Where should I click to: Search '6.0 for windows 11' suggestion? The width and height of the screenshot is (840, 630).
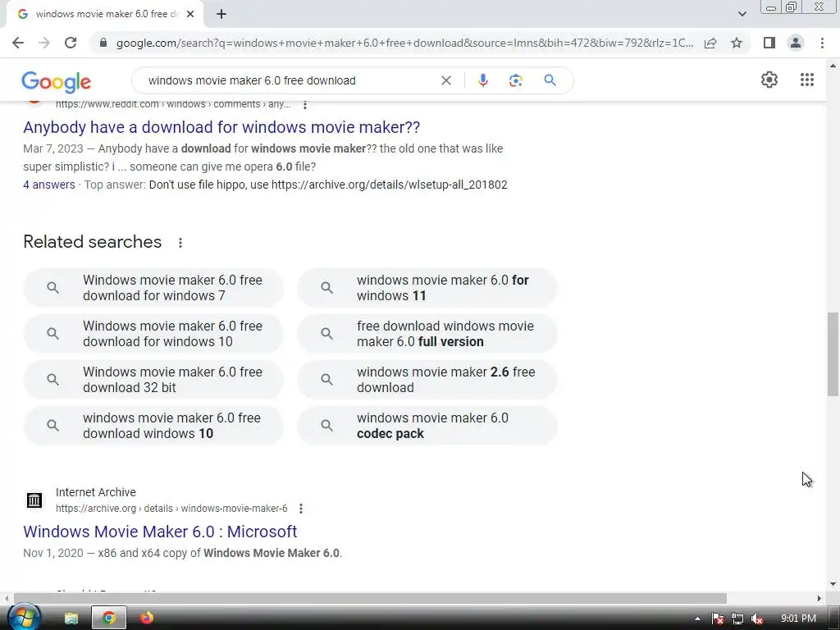click(x=427, y=288)
